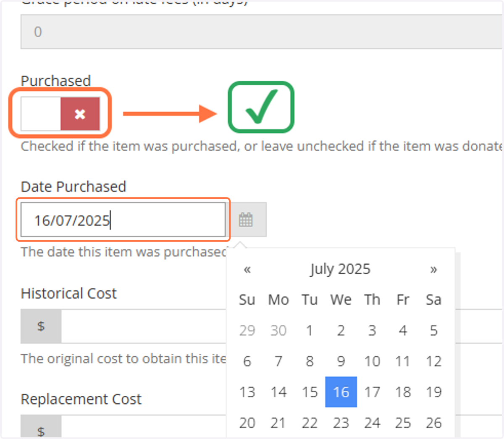Viewport: 504px width, 439px height.
Task: Open the calendar picker icon
Action: pyautogui.click(x=246, y=220)
